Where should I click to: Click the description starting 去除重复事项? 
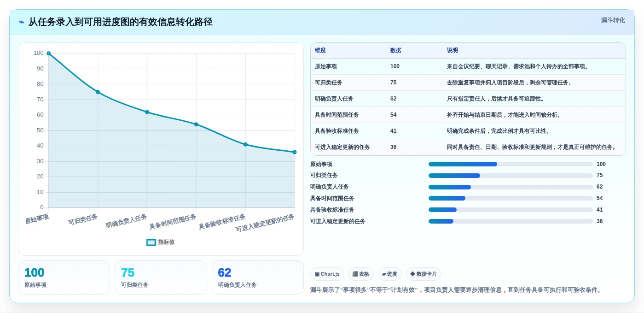coord(510,83)
